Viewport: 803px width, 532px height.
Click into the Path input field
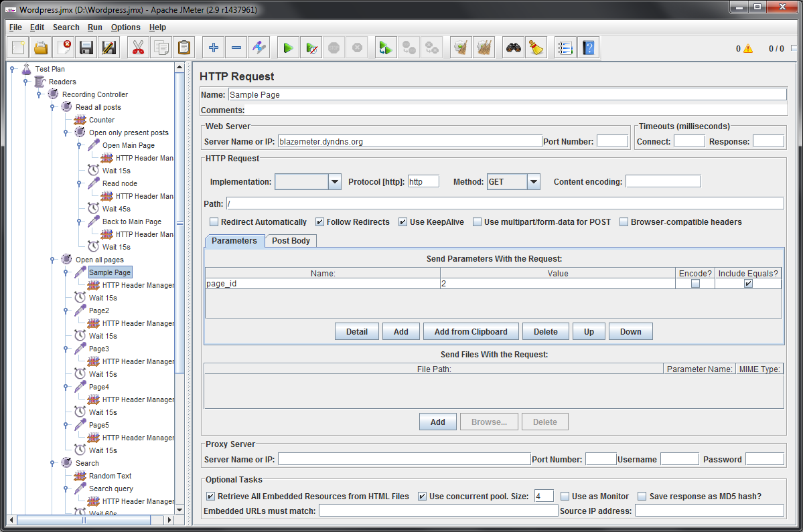tap(505, 203)
